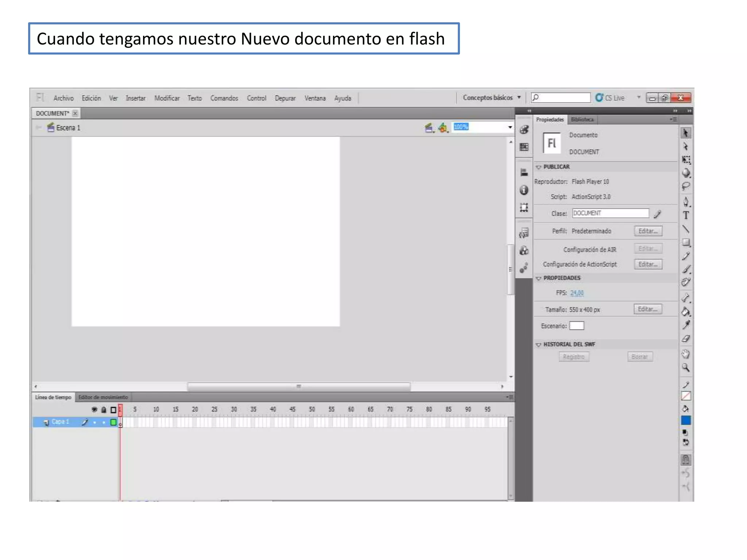The image size is (747, 560).
Task: Activate the Hand tool
Action: click(686, 354)
